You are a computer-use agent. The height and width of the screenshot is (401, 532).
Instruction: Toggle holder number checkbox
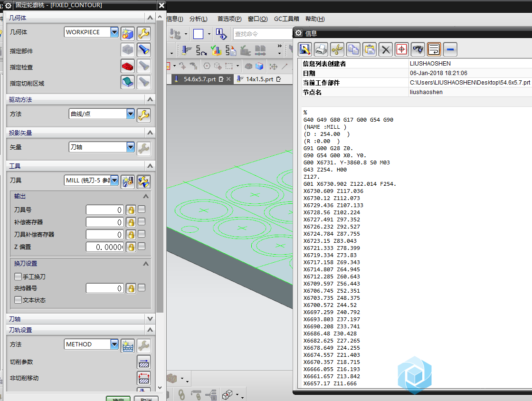142,288
